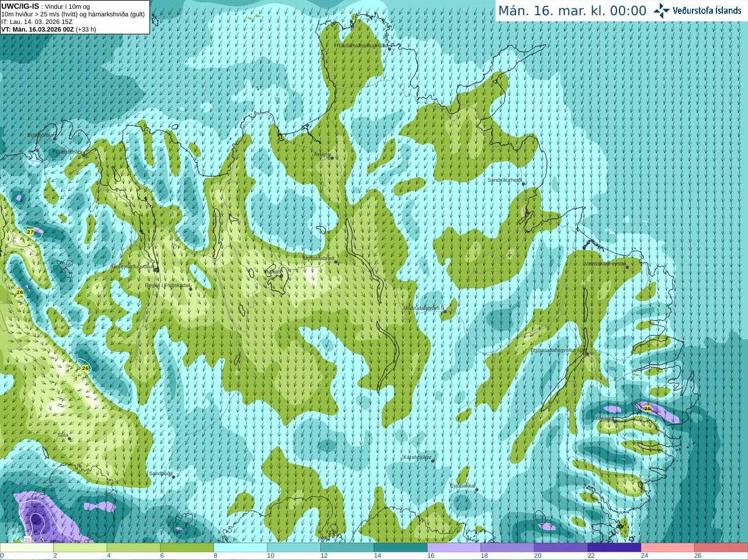
Task: Select the Ólafsfjörður station label
Action: [69, 151]
